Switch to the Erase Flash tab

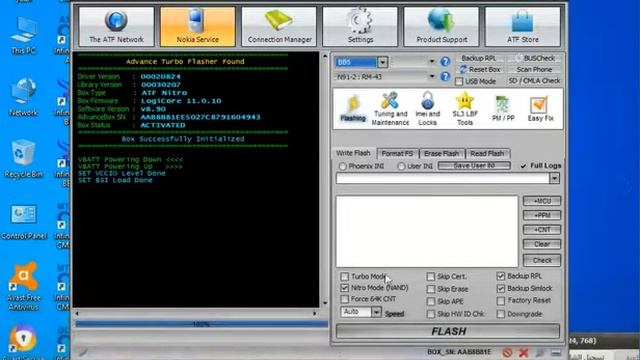pyautogui.click(x=442, y=153)
